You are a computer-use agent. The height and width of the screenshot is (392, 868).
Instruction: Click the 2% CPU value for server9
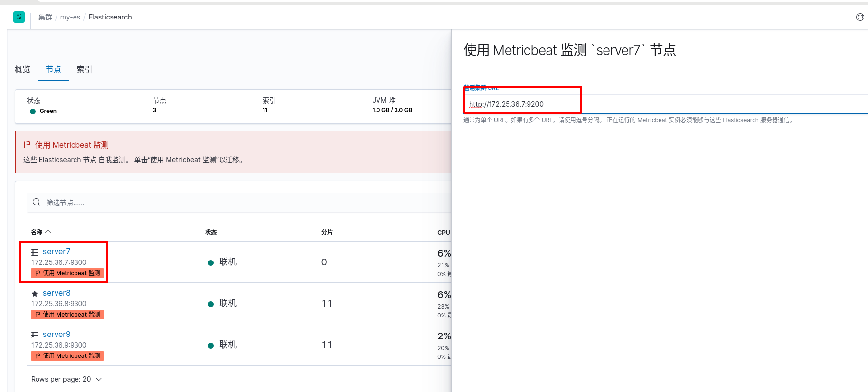click(x=444, y=336)
